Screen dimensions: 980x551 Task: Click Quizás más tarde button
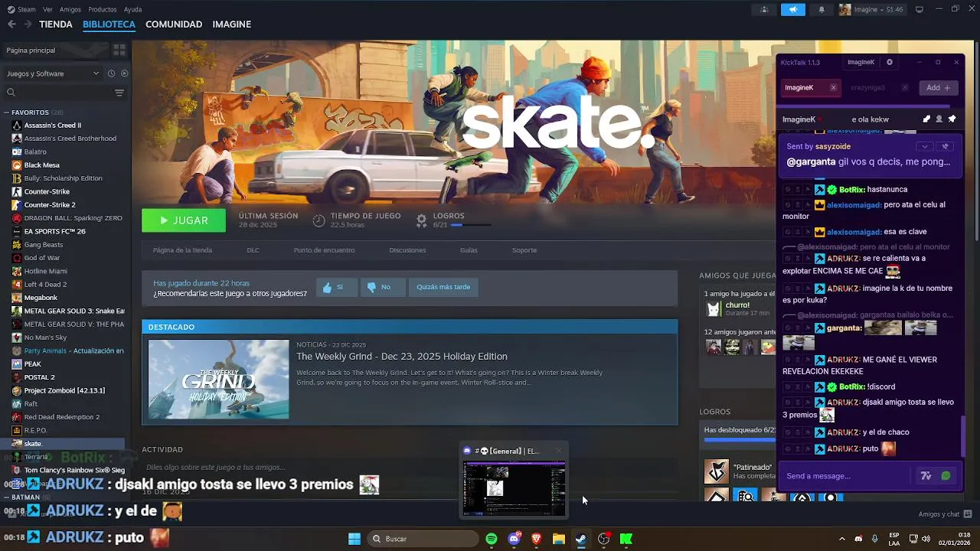(443, 287)
